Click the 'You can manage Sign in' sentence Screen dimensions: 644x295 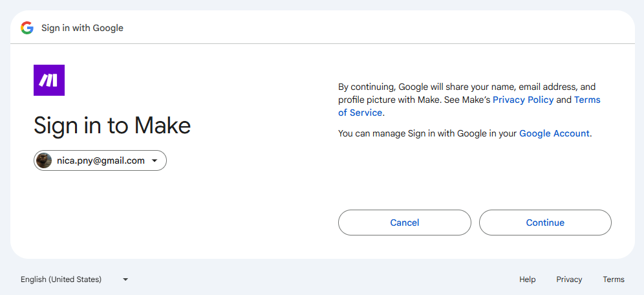pos(465,133)
